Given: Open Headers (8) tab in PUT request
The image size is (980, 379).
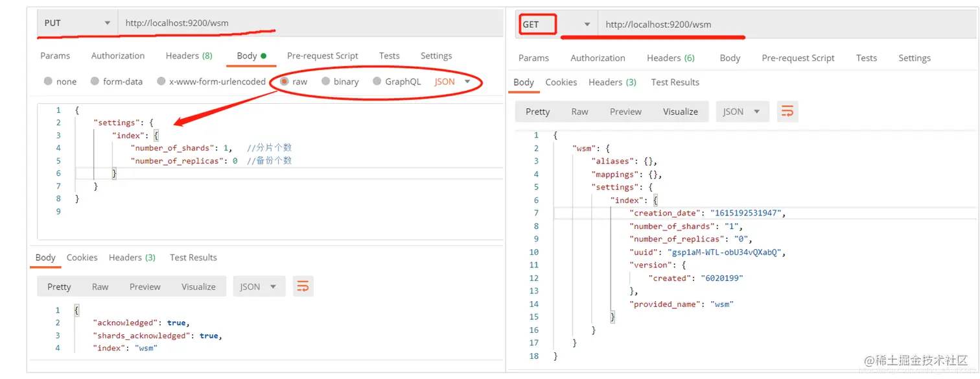Looking at the screenshot, I should point(189,56).
